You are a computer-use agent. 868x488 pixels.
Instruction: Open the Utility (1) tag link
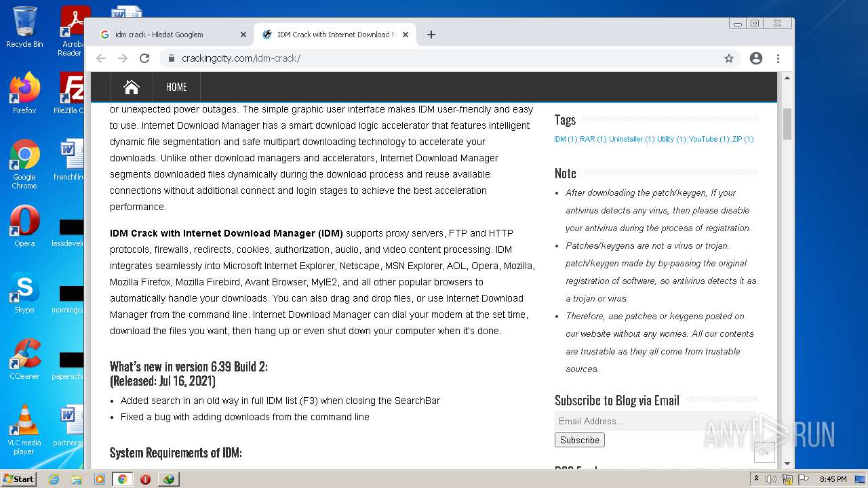(672, 139)
